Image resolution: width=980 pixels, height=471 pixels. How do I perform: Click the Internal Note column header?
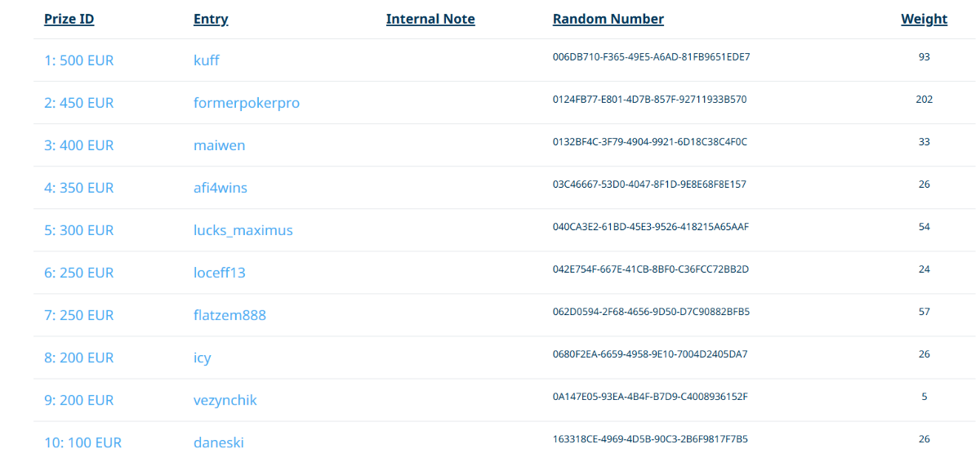point(430,19)
